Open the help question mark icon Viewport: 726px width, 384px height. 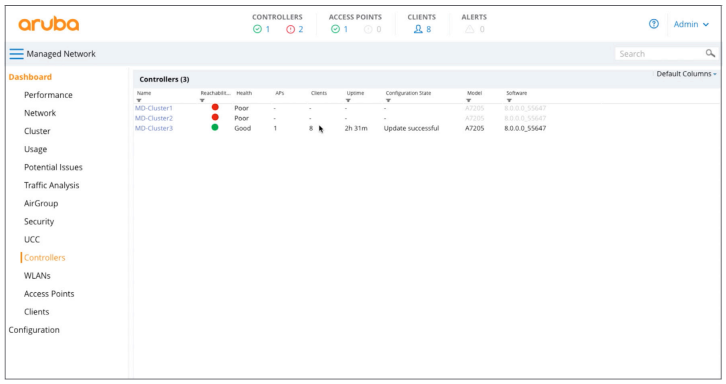click(654, 24)
